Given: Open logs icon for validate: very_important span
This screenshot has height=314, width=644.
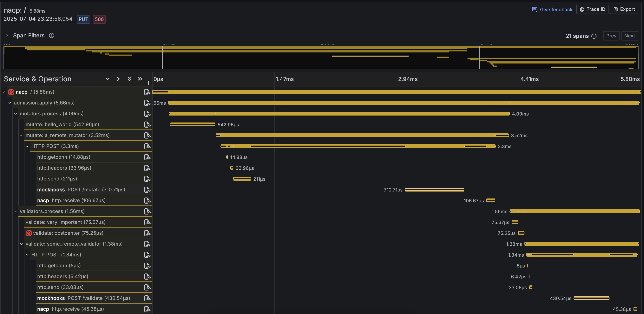Looking at the screenshot, I should tap(147, 222).
